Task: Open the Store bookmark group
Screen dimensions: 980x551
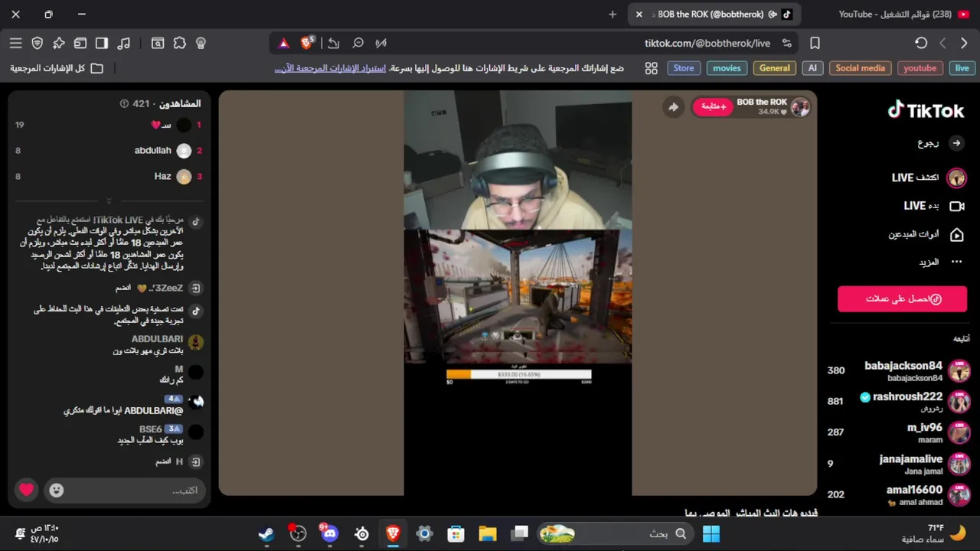Action: click(683, 68)
